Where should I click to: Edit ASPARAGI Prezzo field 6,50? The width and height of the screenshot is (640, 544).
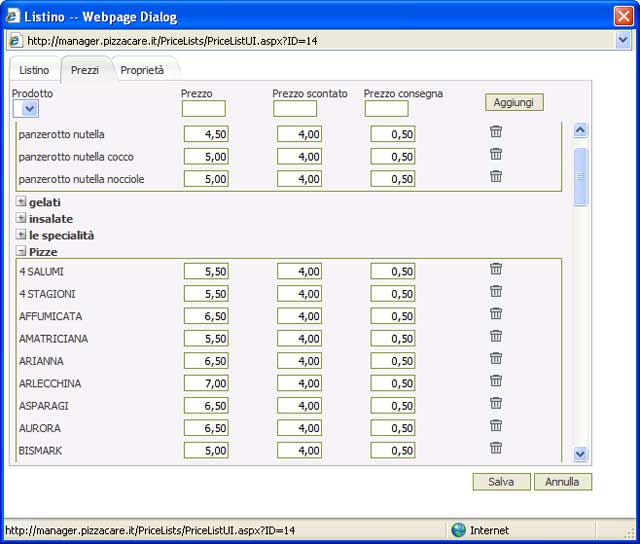click(206, 406)
